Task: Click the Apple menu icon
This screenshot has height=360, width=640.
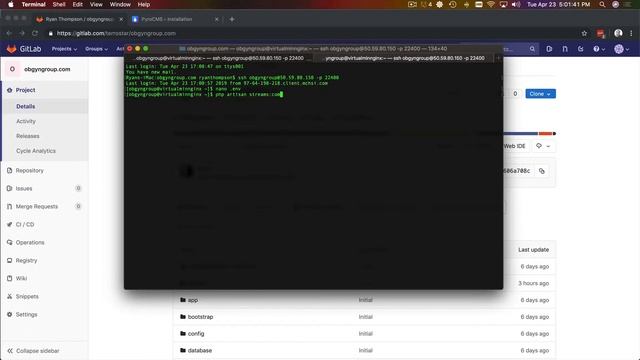Action: tap(11, 4)
